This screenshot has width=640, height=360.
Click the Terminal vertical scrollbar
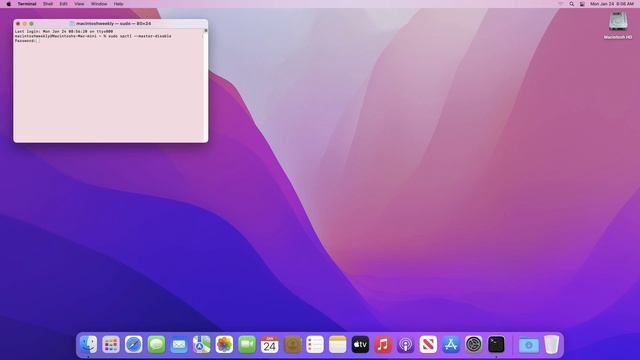206,85
